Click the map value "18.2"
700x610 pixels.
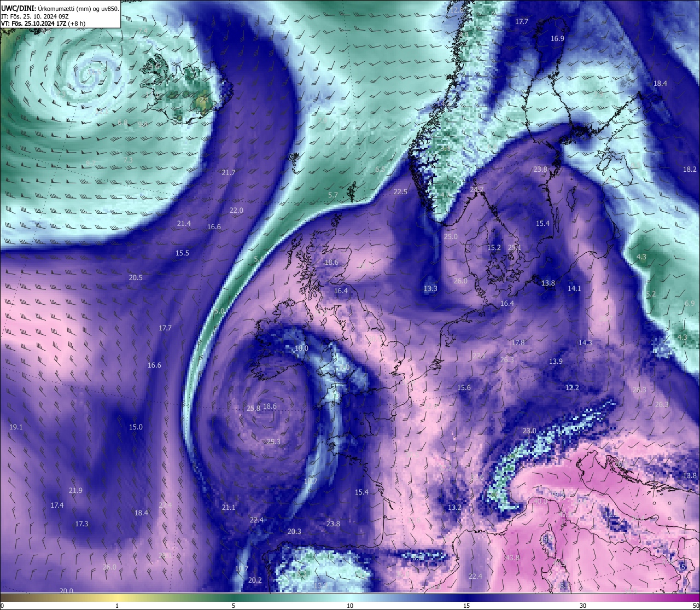click(x=690, y=170)
